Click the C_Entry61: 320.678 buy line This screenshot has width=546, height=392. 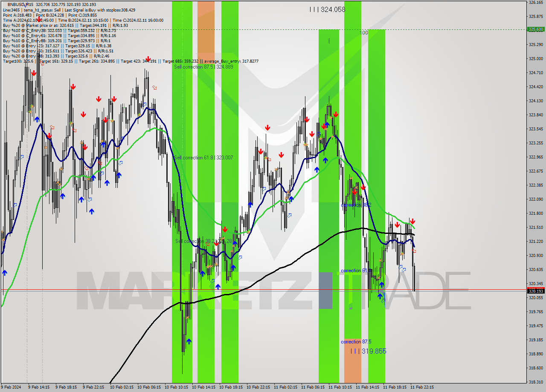click(59, 36)
